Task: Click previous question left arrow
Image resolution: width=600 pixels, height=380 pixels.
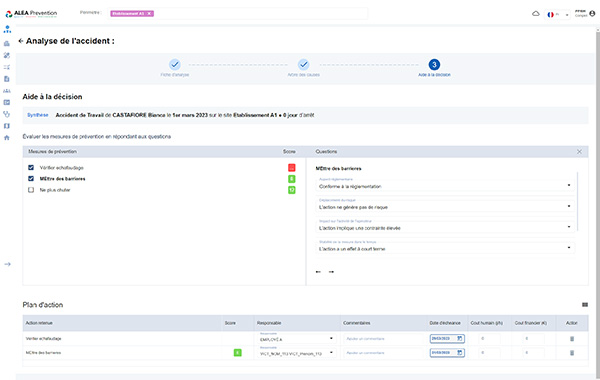Action: tap(318, 272)
